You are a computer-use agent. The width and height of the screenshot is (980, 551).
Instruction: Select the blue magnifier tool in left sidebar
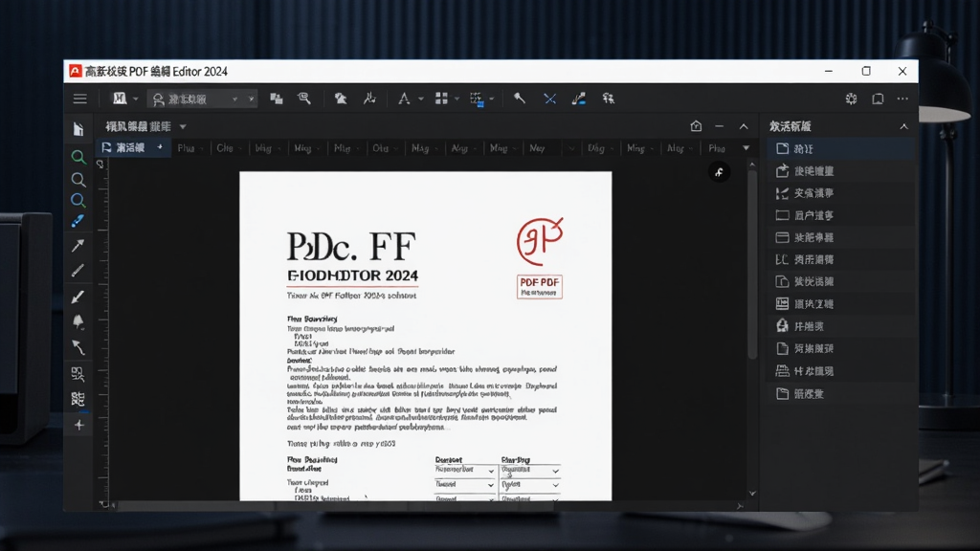78,201
